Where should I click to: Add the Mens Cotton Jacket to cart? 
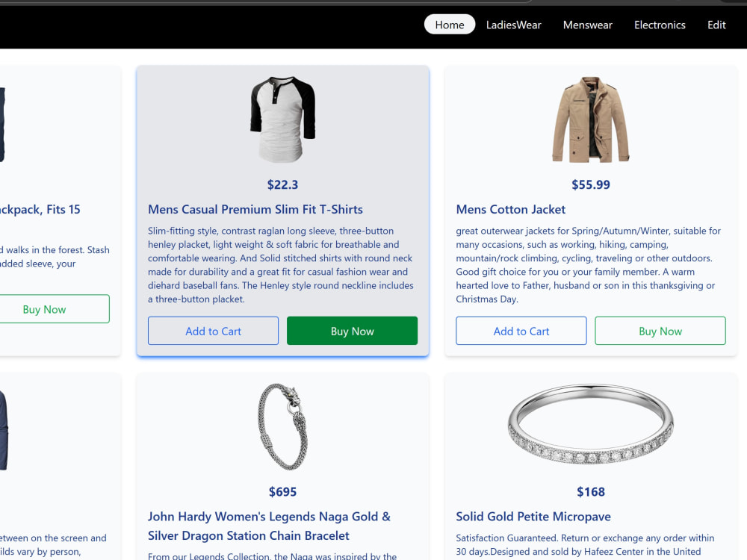coord(521,331)
